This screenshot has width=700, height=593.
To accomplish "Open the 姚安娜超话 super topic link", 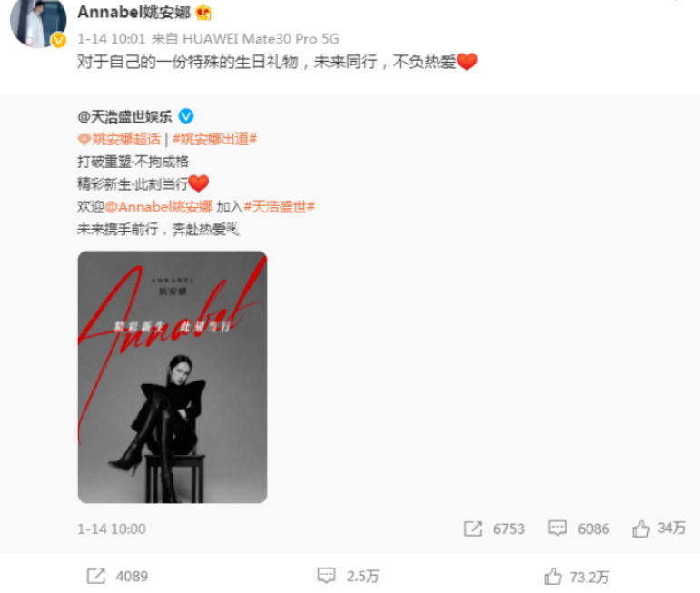I will pos(119,139).
